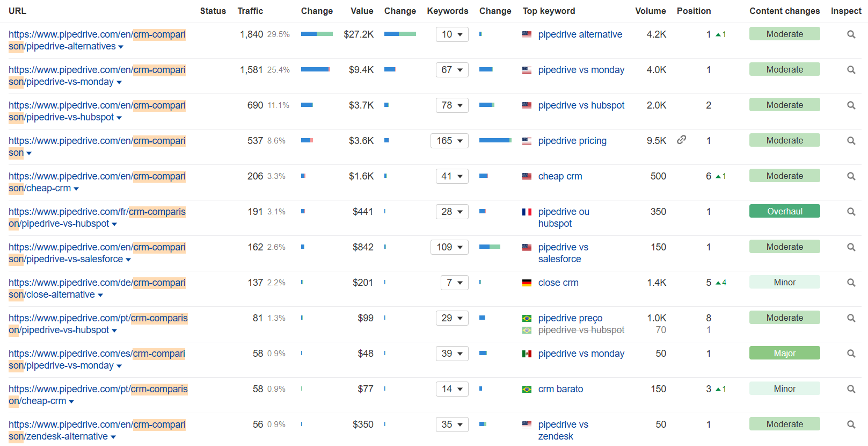Open keywords dropdown showing 109
Viewport: 868px width, 446px height.
click(450, 247)
